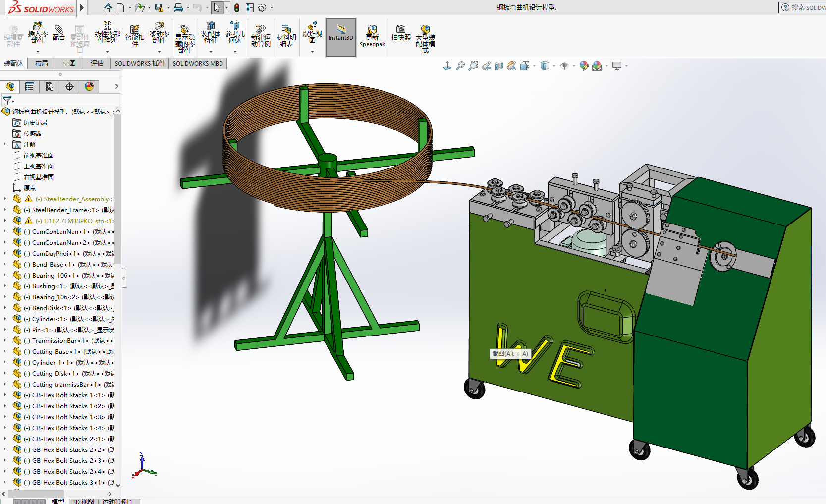
Task: Click the 配合 (Mate) paperclip tool
Action: click(x=58, y=33)
